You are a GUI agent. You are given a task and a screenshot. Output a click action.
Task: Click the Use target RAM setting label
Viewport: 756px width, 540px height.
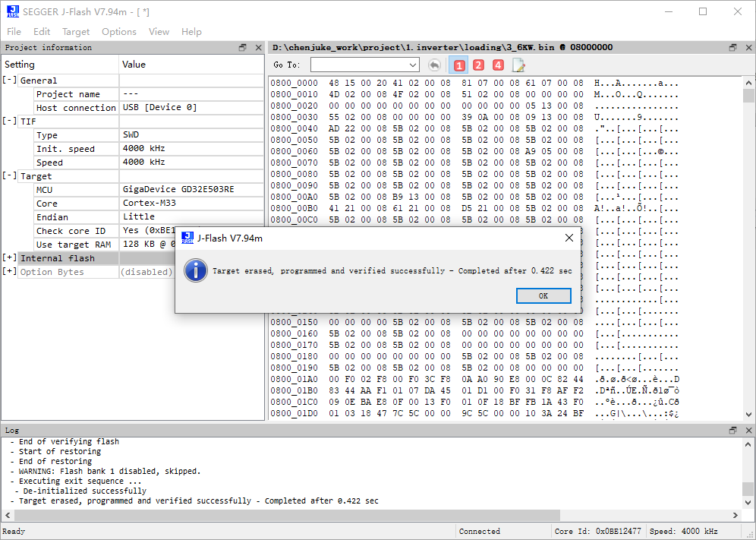[x=74, y=245]
